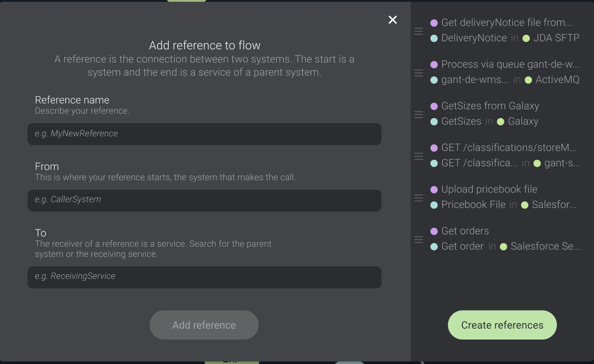The image size is (594, 364).
Task: Click the 'Salesfor...' system label
Action: [554, 205]
